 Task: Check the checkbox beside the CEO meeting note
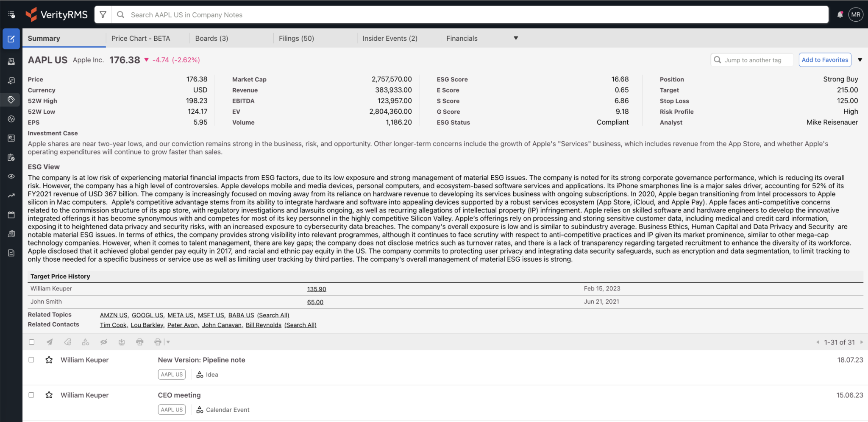(31, 395)
